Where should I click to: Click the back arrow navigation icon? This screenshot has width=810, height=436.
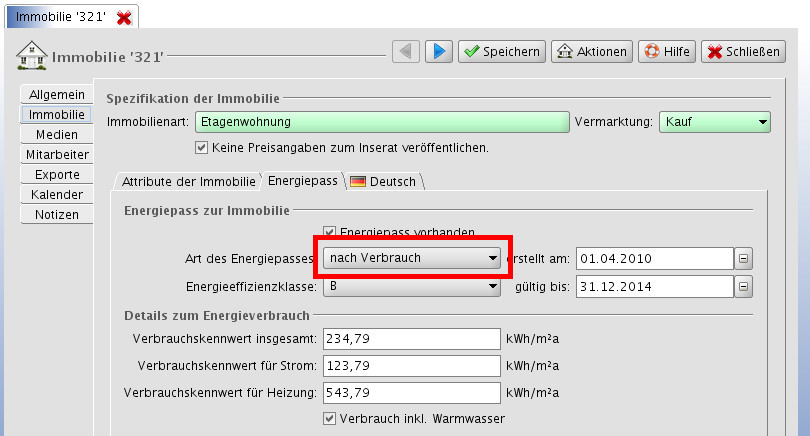click(405, 51)
